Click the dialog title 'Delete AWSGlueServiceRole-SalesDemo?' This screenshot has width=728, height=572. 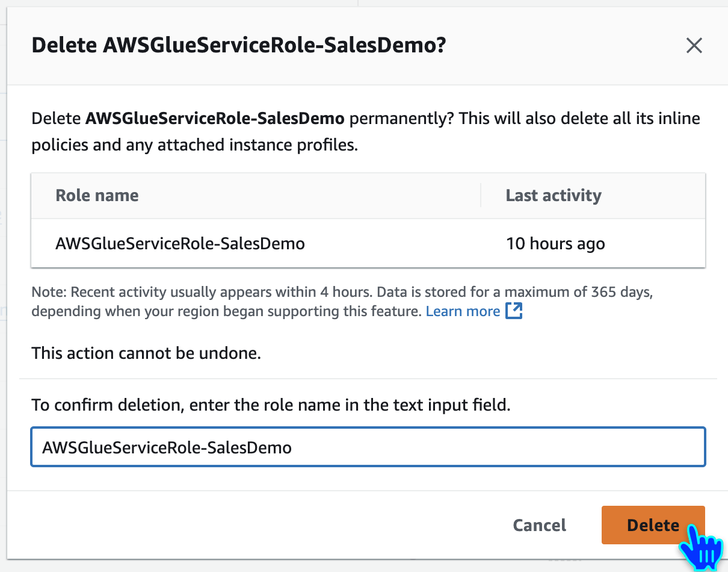[x=238, y=46]
